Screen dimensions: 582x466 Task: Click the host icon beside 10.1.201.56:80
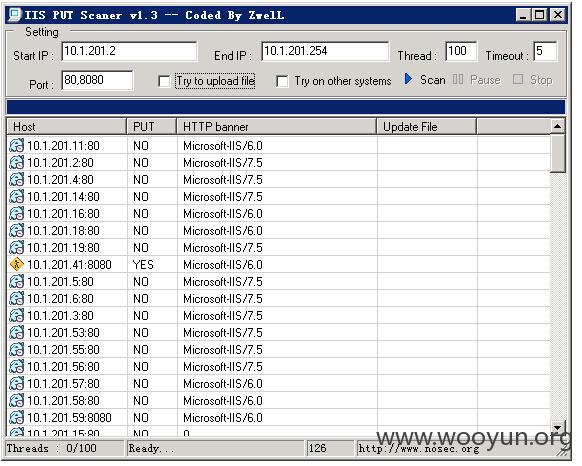pos(16,367)
